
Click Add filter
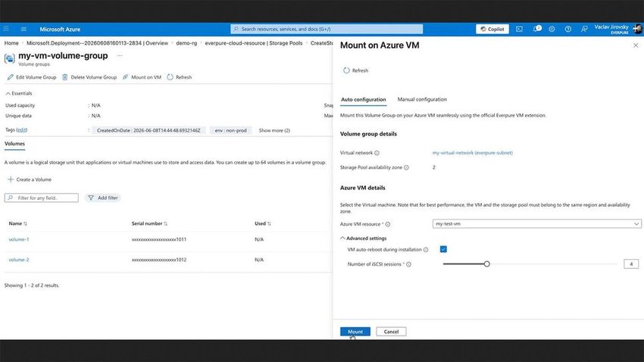[x=103, y=198]
